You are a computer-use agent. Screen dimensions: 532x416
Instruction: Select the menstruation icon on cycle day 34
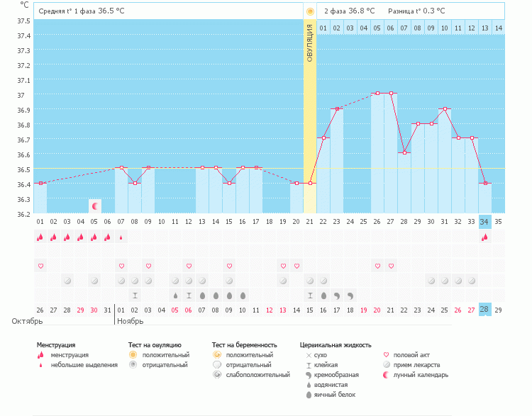click(484, 238)
